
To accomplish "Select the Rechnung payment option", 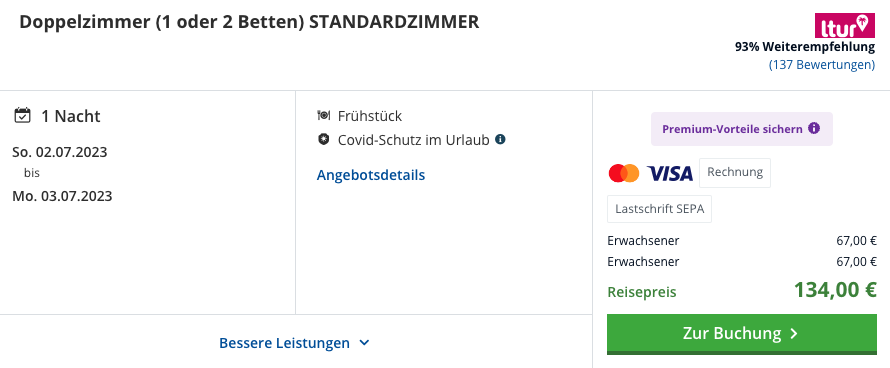I will pyautogui.click(x=735, y=173).
